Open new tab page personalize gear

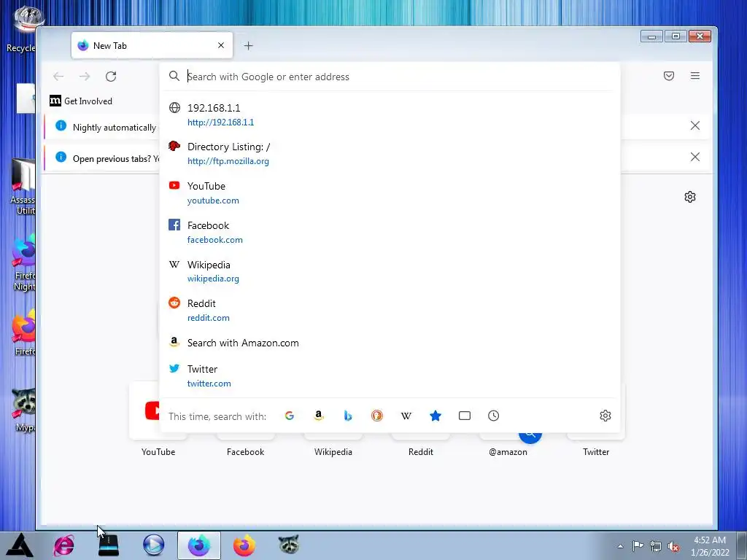(x=690, y=197)
